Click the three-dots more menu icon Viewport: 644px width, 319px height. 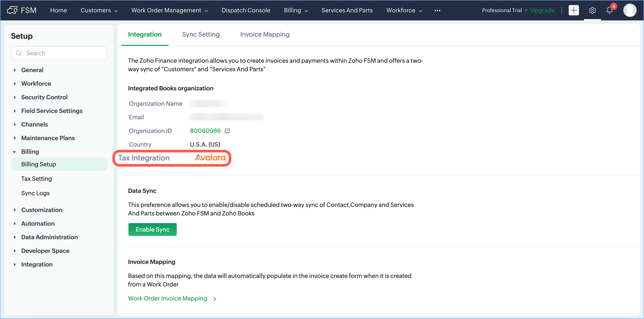[437, 10]
